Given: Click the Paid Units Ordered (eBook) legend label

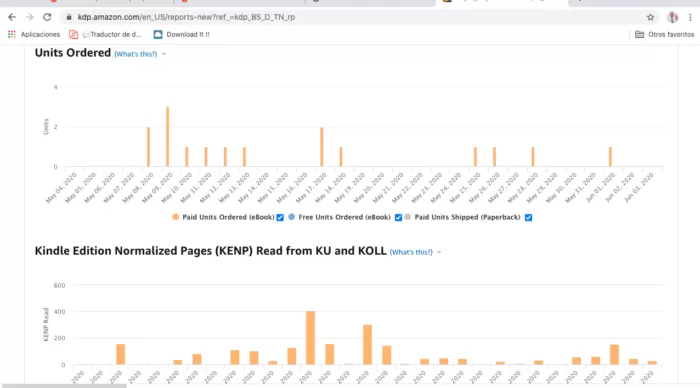Looking at the screenshot, I should click(228, 217).
